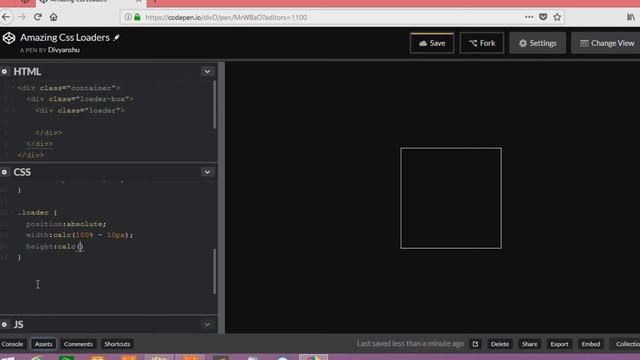The width and height of the screenshot is (640, 360).
Task: Expand the JS panel dropdown chevron
Action: click(207, 324)
